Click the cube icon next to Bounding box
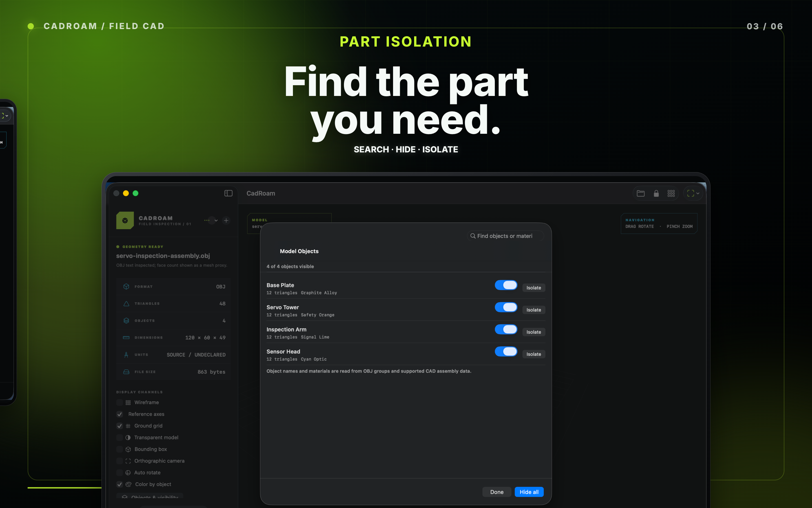 (x=128, y=449)
